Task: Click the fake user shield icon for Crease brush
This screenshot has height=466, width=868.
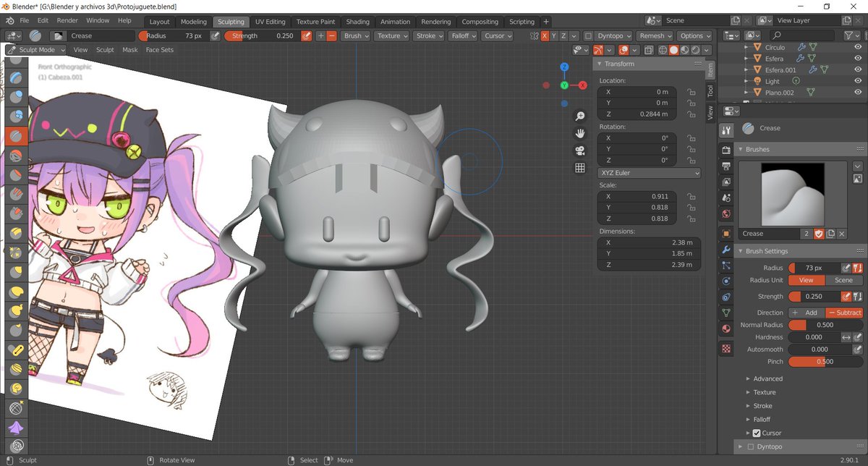Action: (820, 234)
